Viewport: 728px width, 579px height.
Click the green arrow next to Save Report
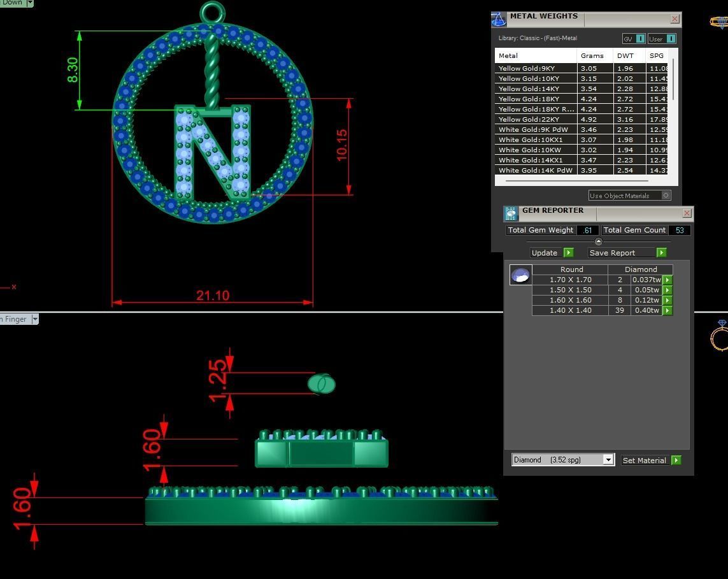tap(662, 253)
